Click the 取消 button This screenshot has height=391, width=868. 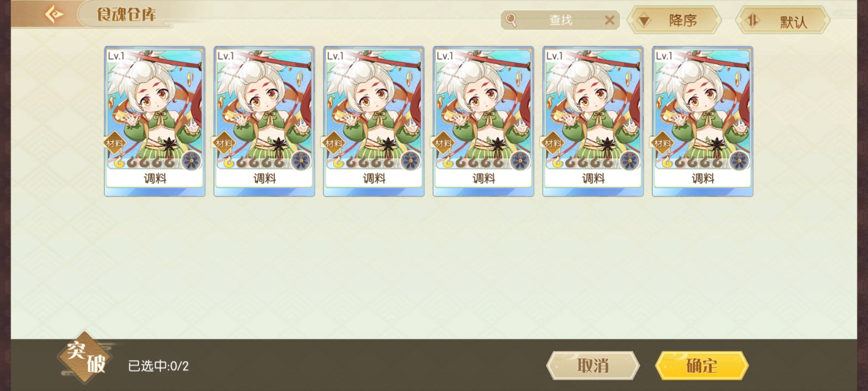[593, 366]
